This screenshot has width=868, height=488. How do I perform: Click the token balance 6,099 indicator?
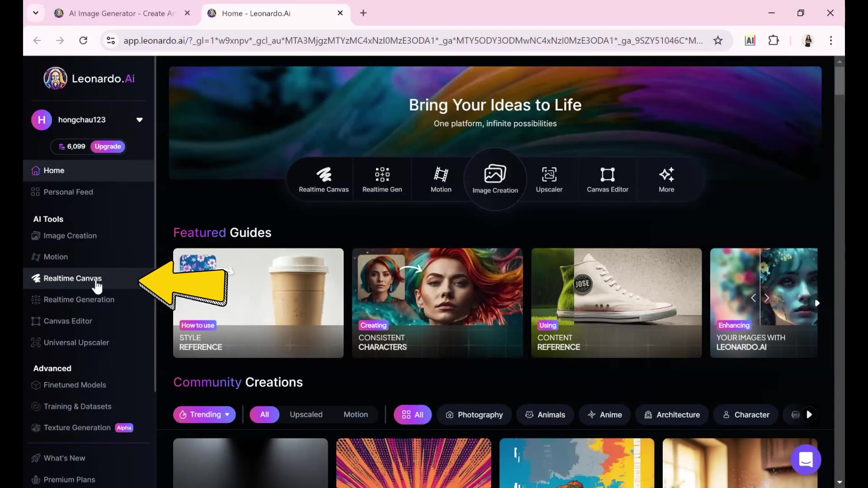72,146
